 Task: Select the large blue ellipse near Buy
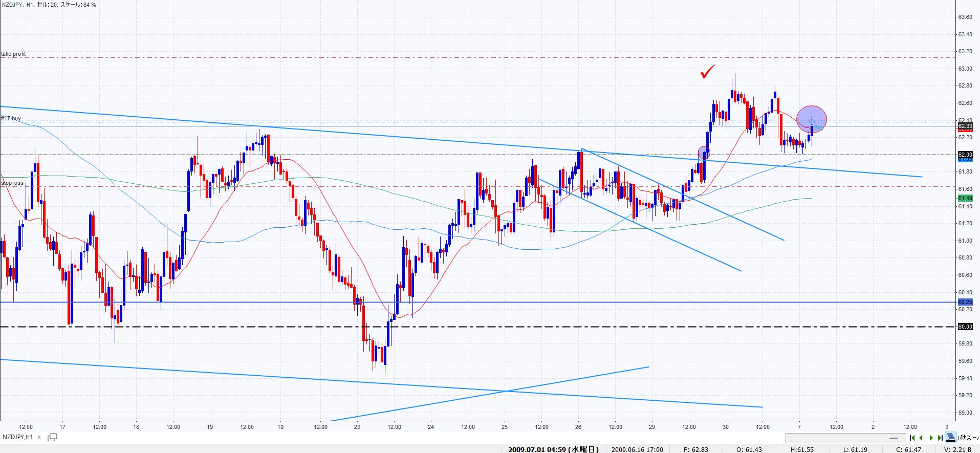812,118
